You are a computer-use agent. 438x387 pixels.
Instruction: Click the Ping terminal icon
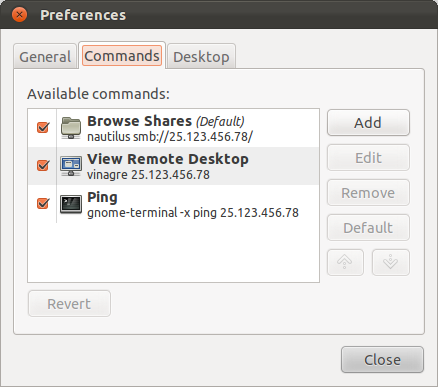click(x=71, y=204)
